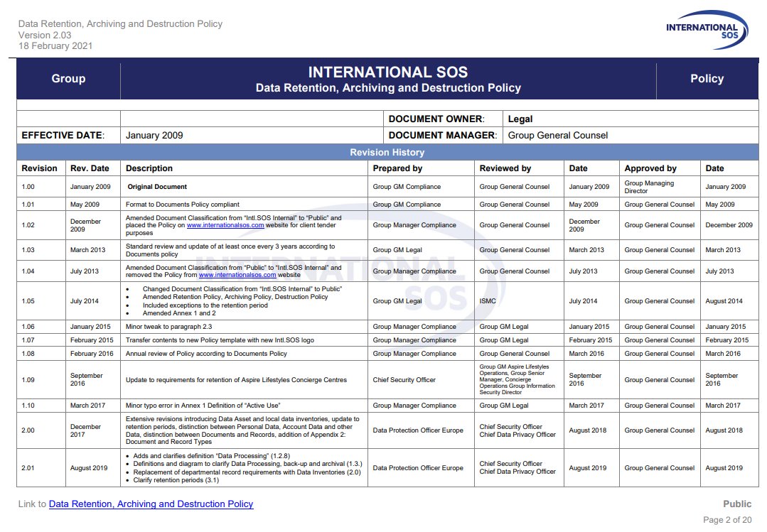Select the 'Group' cell in the title banner
767x532 pixels.
pyautogui.click(x=68, y=79)
